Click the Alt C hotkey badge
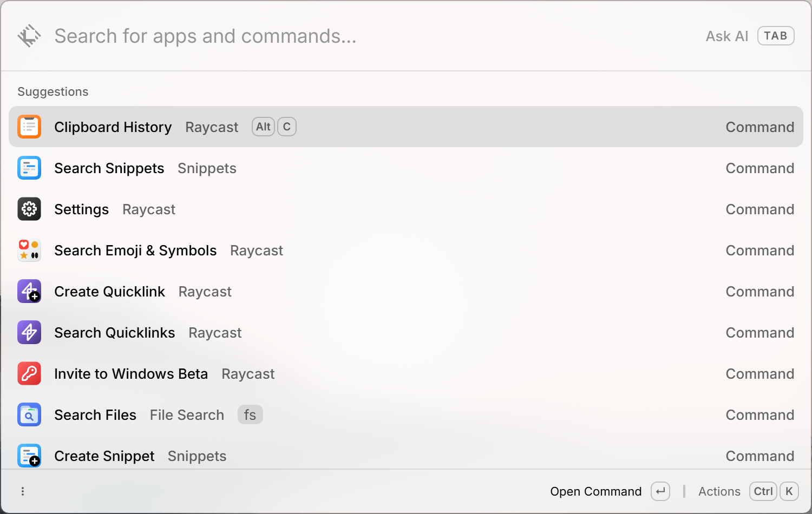The image size is (812, 514). pyautogui.click(x=274, y=127)
